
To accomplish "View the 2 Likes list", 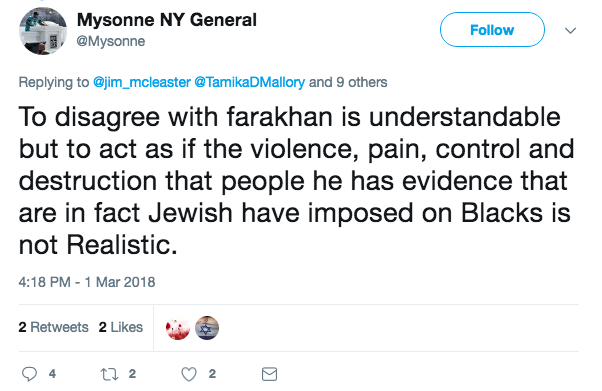I will click(121, 327).
